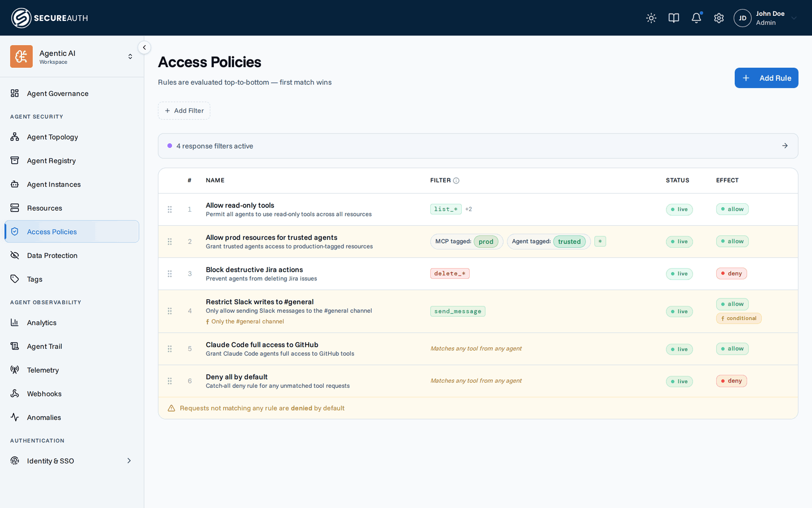The height and width of the screenshot is (508, 812).
Task: Grab the drag handle of rule 6
Action: coord(170,381)
